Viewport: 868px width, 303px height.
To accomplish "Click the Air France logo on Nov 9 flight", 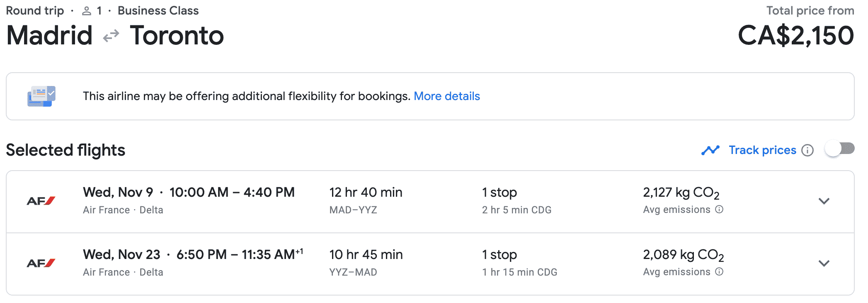I will (x=41, y=201).
